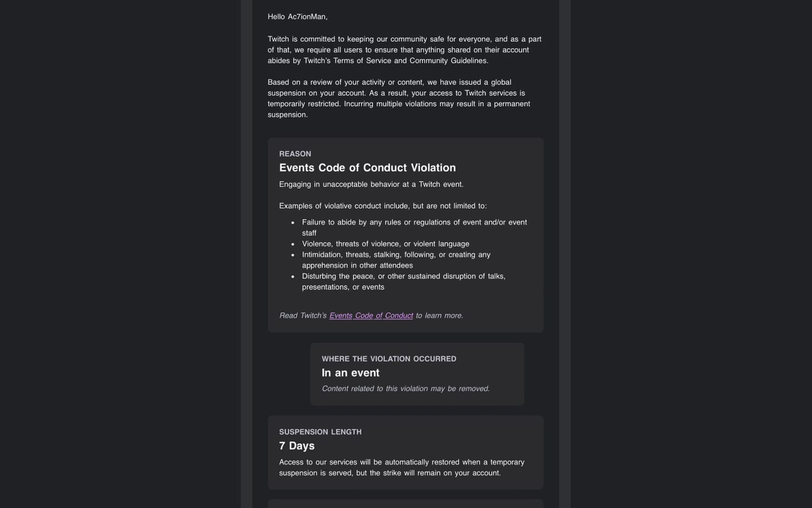Viewport: 812px width, 508px height.
Task: Click the 'Disturbing the peace' bullet
Action: click(404, 282)
